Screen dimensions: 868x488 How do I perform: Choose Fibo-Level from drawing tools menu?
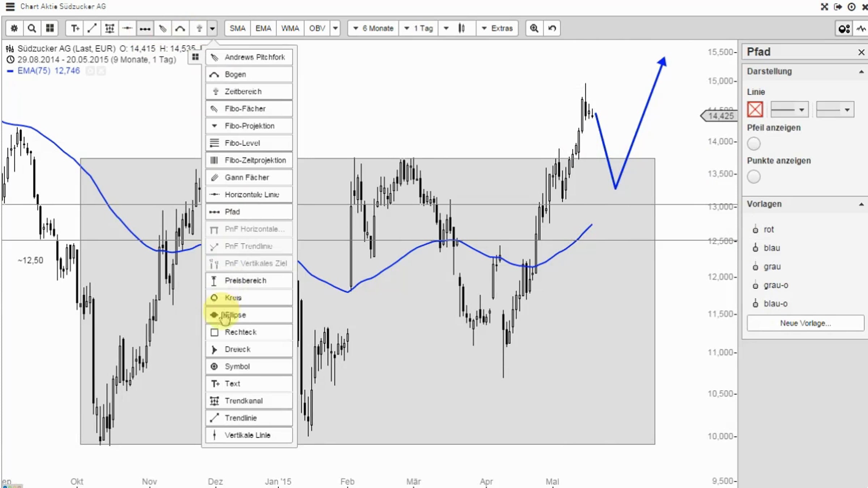coord(249,143)
